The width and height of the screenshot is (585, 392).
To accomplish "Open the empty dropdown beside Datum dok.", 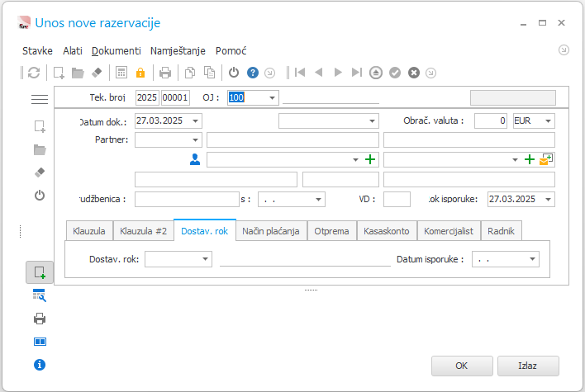I will (x=372, y=121).
